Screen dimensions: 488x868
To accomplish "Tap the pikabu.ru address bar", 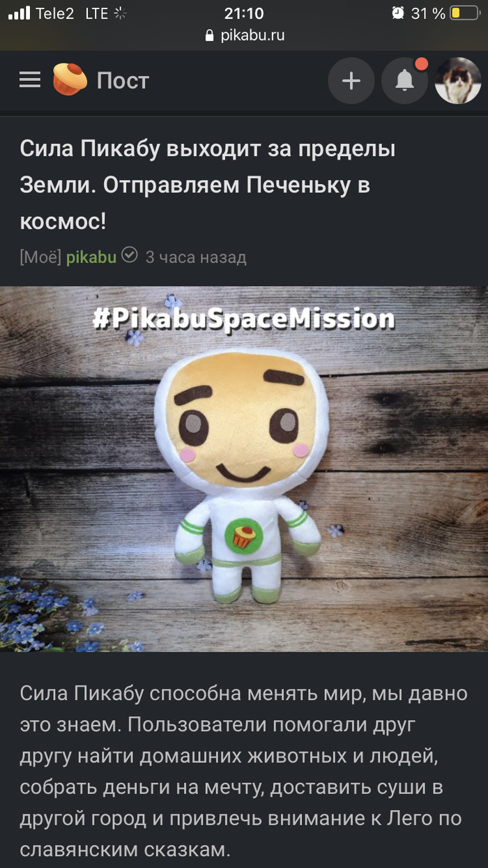I will click(x=244, y=36).
